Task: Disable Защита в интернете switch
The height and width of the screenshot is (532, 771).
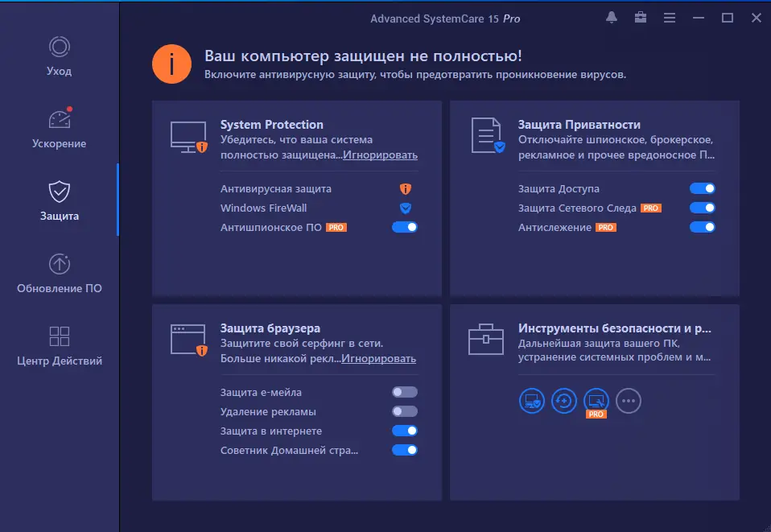Action: [405, 431]
